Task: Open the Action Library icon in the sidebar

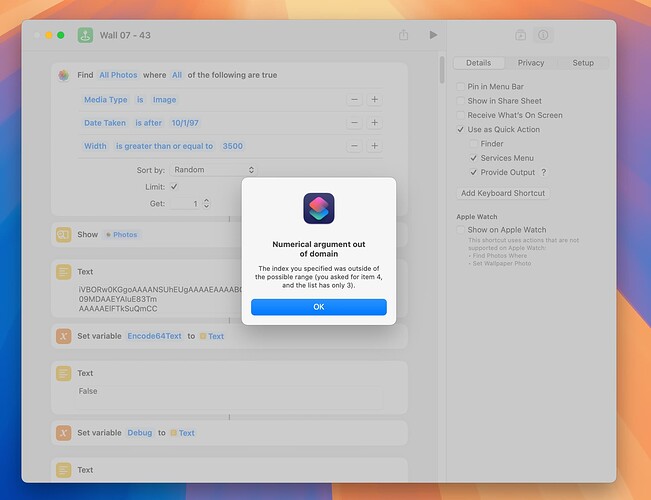Action: click(520, 35)
